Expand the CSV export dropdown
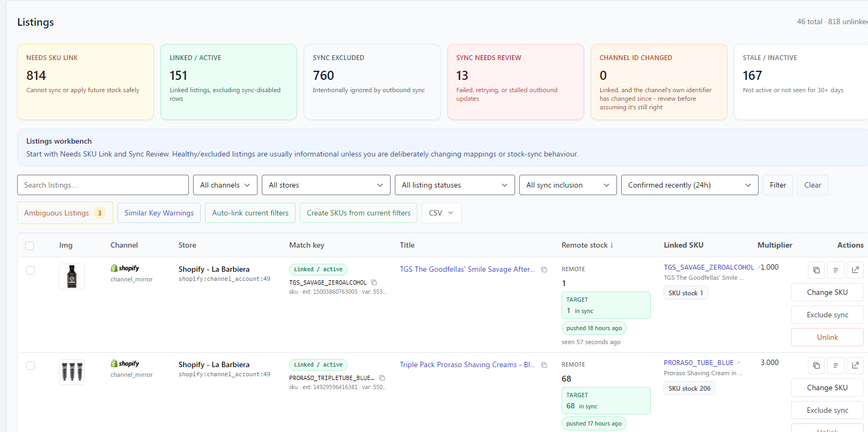This screenshot has width=868, height=432. 442,213
